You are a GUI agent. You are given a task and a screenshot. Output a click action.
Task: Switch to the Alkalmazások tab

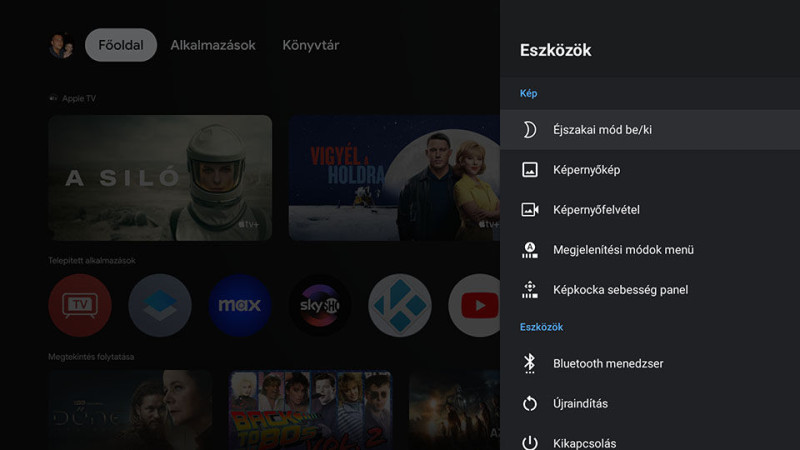pyautogui.click(x=213, y=45)
